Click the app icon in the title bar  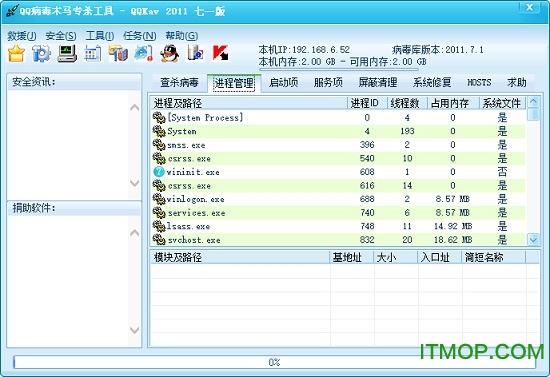pyautogui.click(x=12, y=11)
